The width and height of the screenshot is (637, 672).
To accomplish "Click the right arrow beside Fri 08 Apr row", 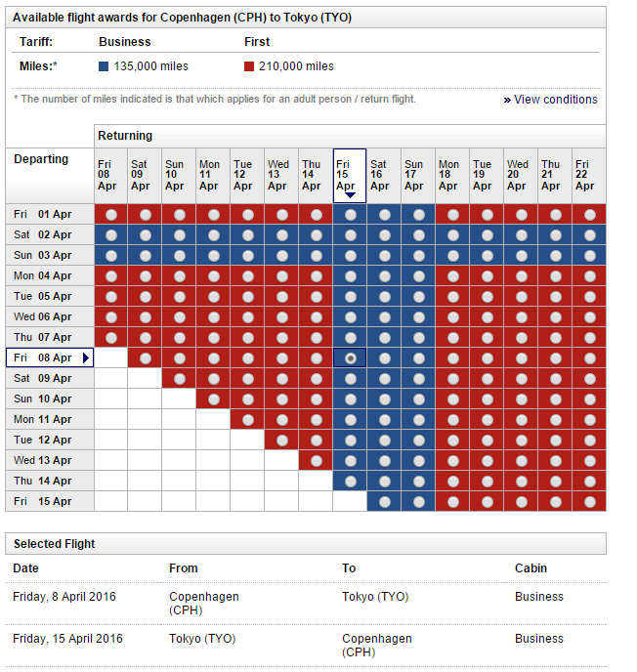I will (x=86, y=358).
